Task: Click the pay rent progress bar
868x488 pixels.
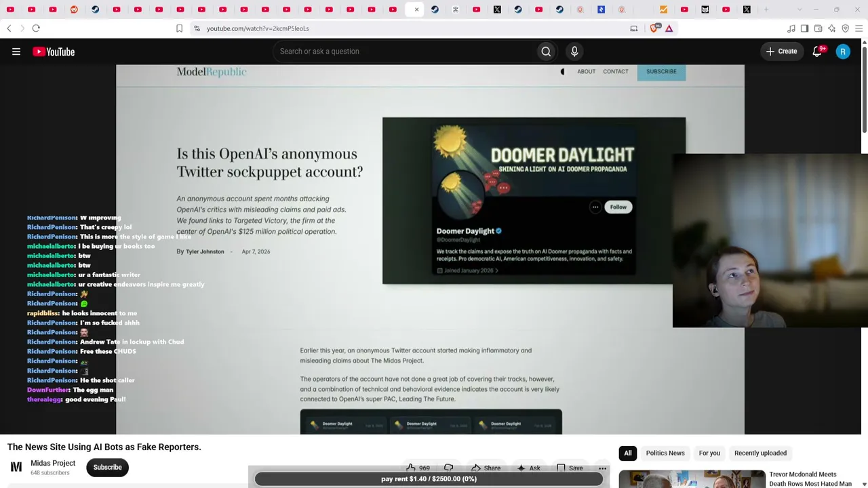Action: (429, 479)
